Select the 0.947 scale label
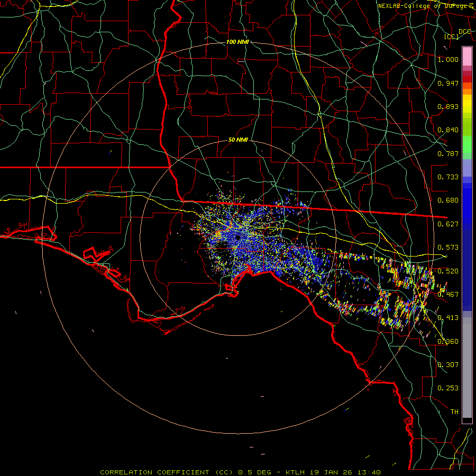This screenshot has height=476, width=476. tap(448, 83)
